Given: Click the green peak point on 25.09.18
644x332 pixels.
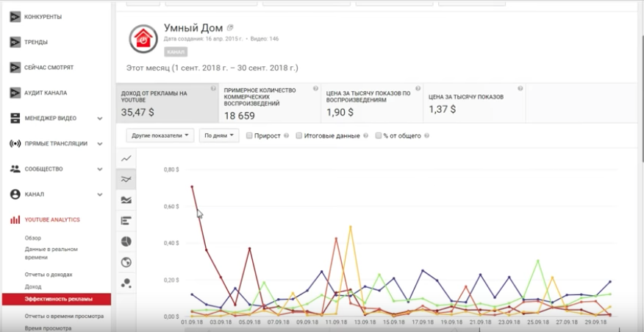Looking at the screenshot, I should point(537,261).
